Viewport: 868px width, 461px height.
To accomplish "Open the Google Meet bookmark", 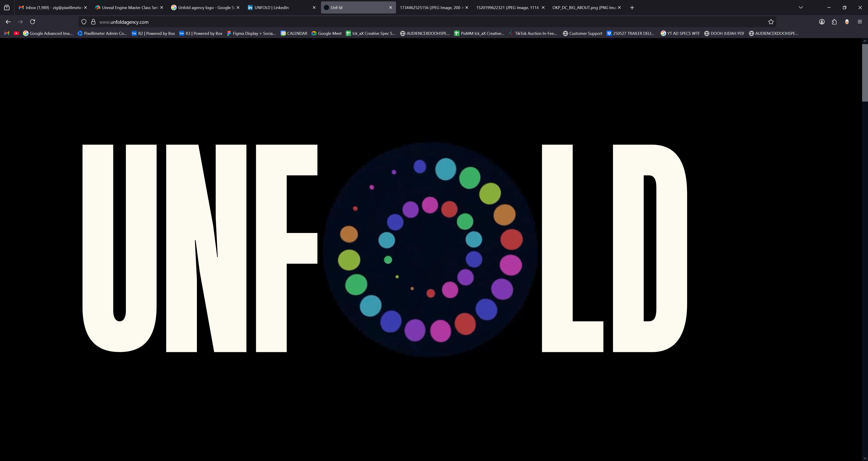I will 326,33.
